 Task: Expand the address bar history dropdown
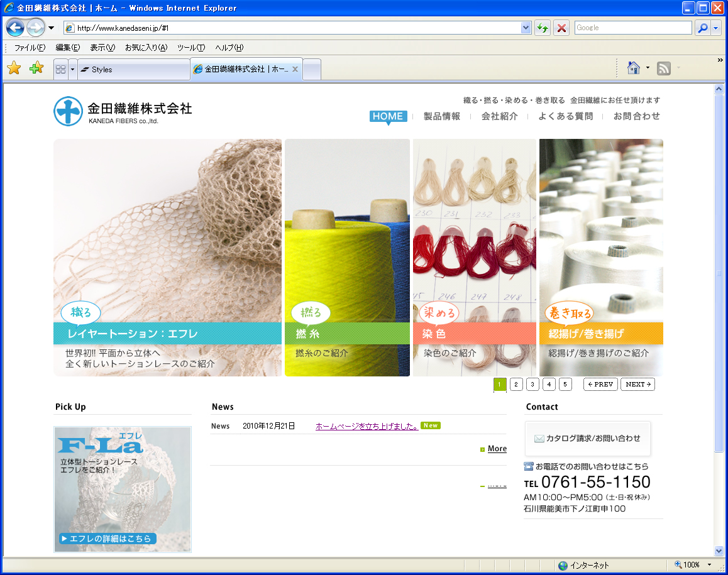[526, 28]
